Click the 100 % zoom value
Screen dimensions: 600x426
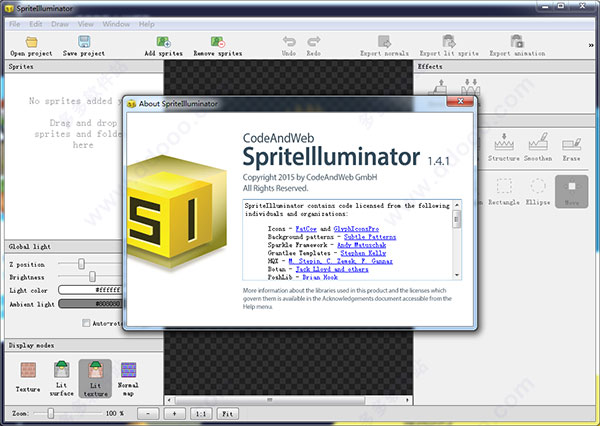coord(115,413)
